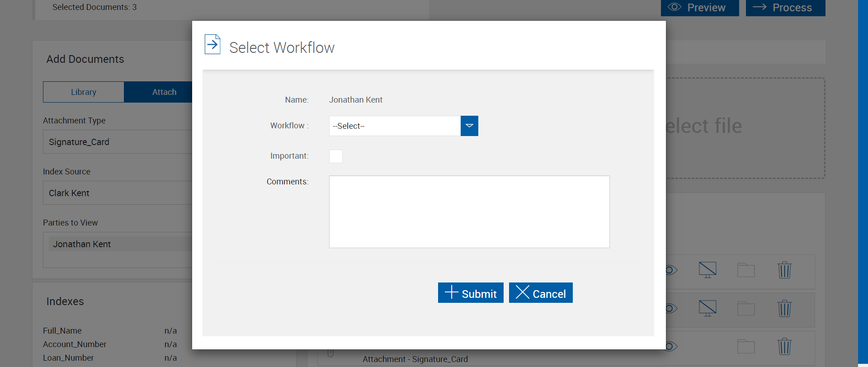Switch to the Library tab

tap(84, 92)
